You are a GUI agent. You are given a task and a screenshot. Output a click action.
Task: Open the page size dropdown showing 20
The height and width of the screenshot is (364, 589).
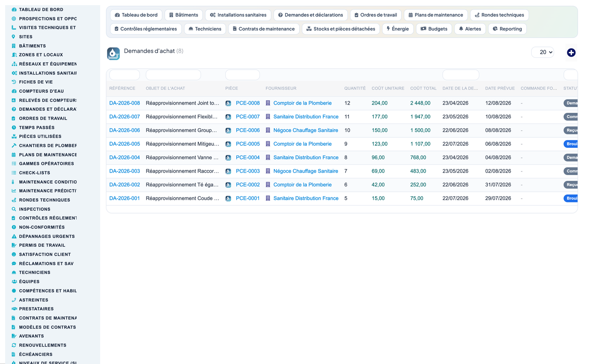pos(543,52)
